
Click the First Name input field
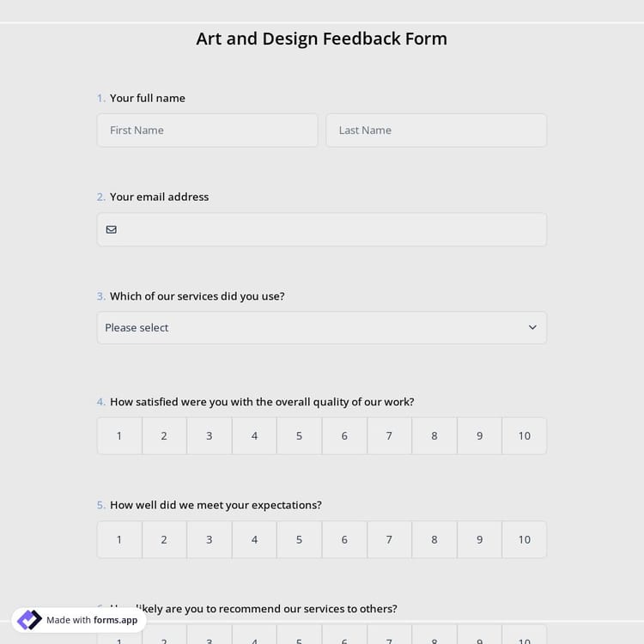(x=207, y=131)
